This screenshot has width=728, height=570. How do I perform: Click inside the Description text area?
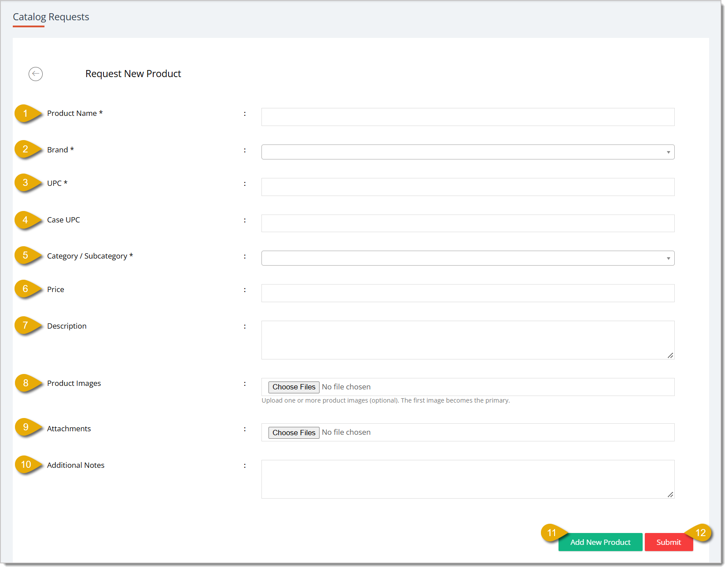[x=468, y=340]
